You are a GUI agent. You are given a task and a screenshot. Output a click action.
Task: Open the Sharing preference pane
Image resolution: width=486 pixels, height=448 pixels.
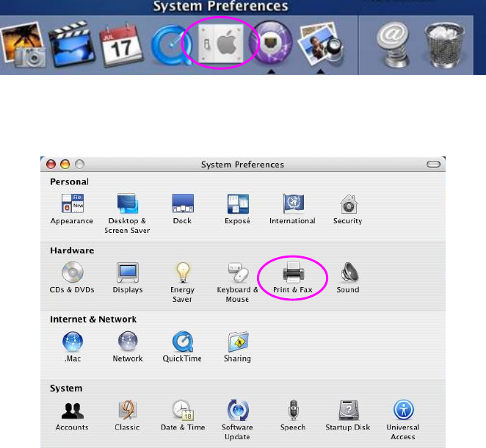click(237, 347)
